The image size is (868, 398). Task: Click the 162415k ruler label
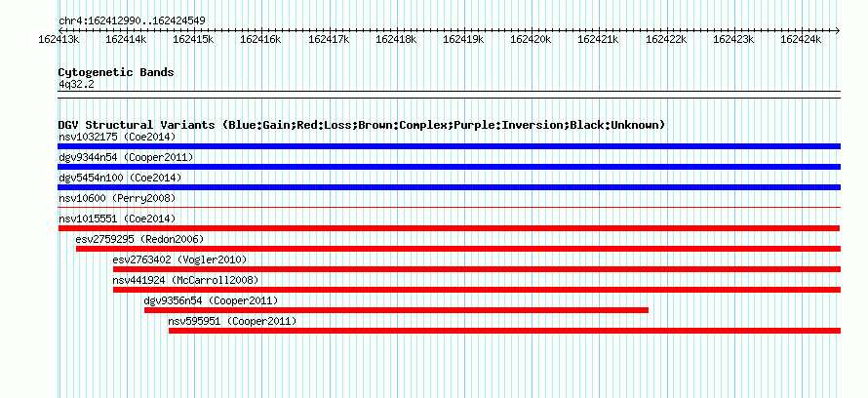point(194,40)
